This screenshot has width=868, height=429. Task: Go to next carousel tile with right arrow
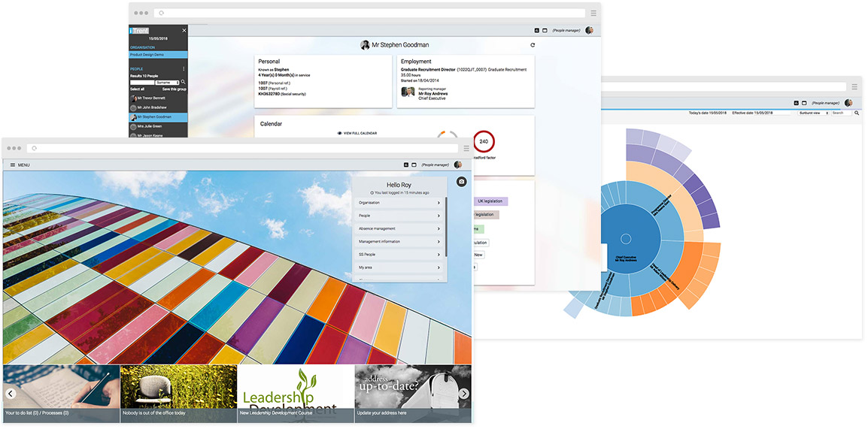coord(464,394)
